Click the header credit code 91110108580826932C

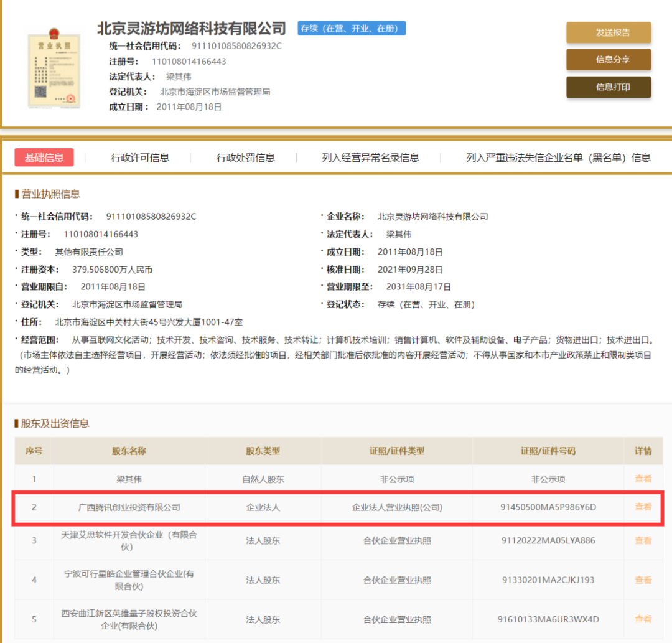(x=236, y=46)
